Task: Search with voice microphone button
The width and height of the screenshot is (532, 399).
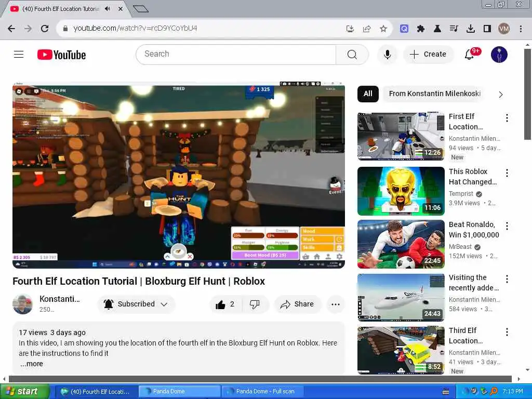Action: (387, 54)
